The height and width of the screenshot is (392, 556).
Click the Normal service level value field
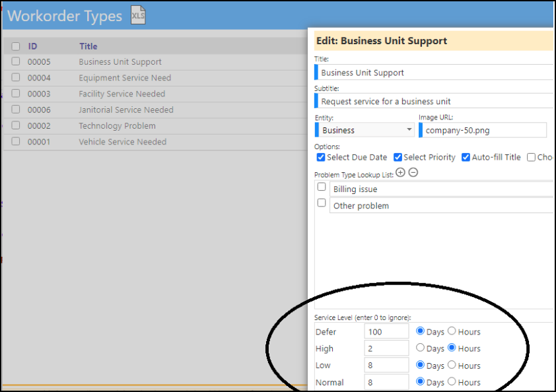point(386,382)
